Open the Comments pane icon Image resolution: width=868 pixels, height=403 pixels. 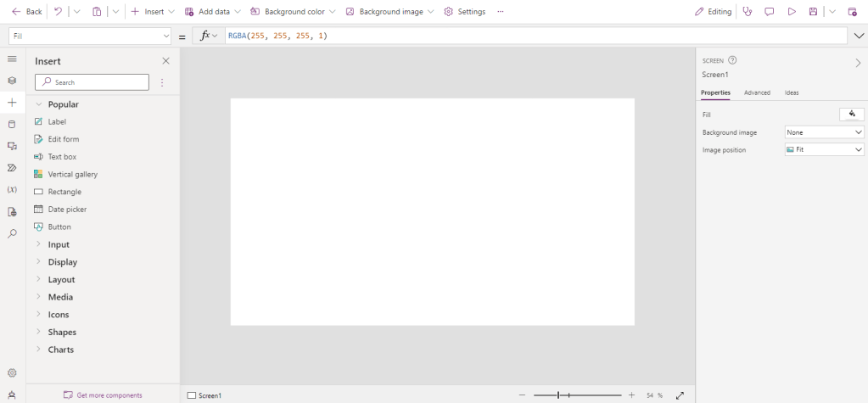(769, 12)
